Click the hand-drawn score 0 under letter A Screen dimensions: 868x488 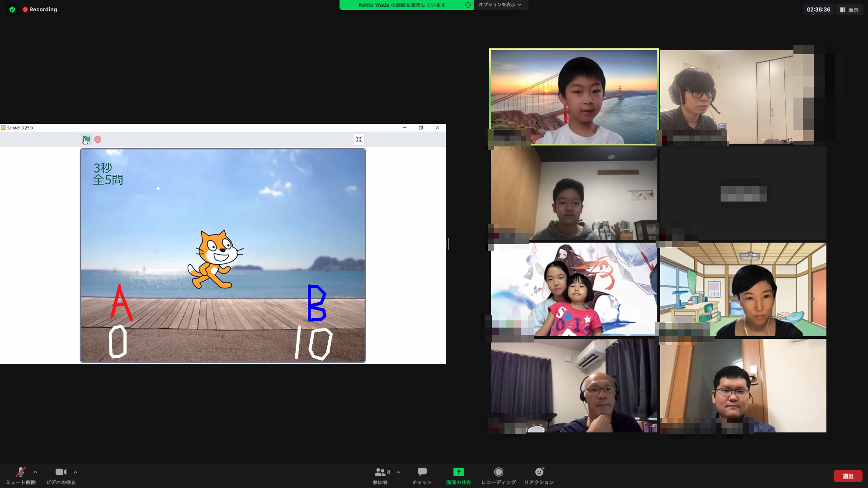click(x=118, y=341)
